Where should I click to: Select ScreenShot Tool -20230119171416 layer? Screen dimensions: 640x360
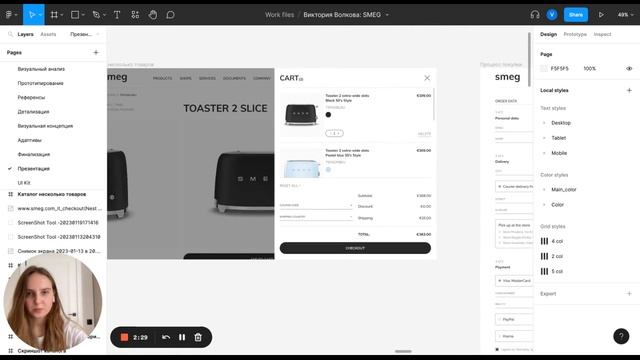tap(58, 223)
